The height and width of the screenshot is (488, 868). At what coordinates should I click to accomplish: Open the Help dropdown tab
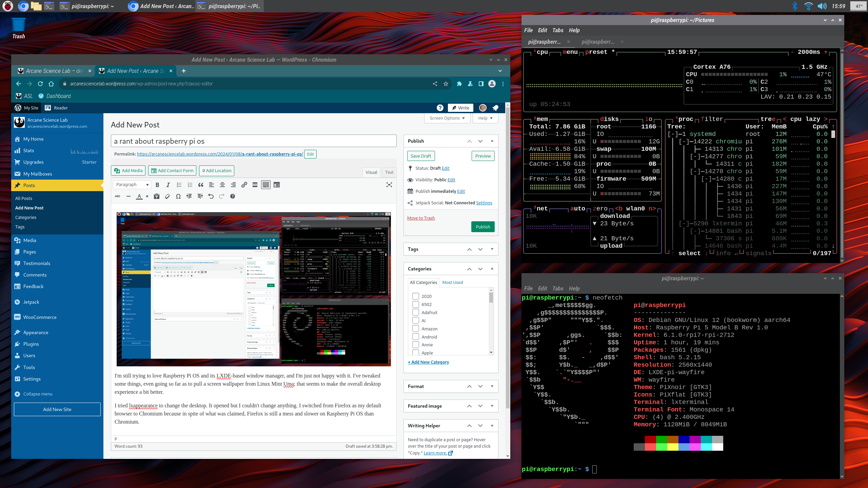coord(486,118)
